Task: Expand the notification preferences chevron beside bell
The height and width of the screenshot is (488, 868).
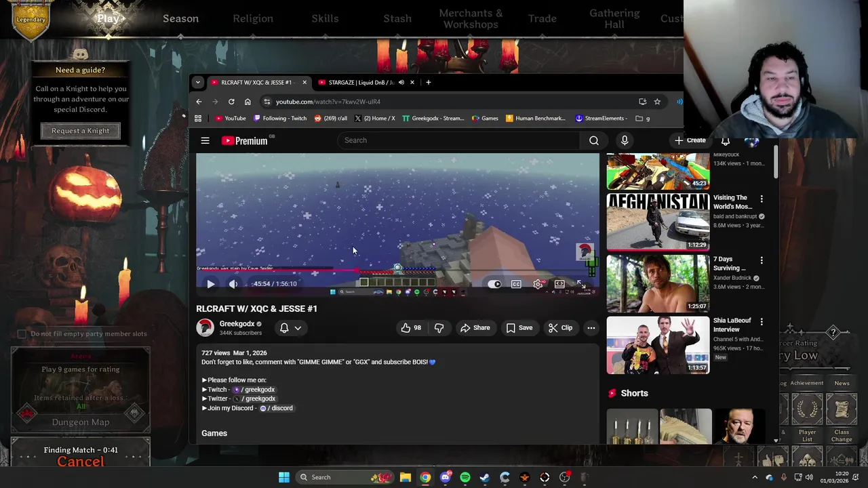Action: (298, 328)
